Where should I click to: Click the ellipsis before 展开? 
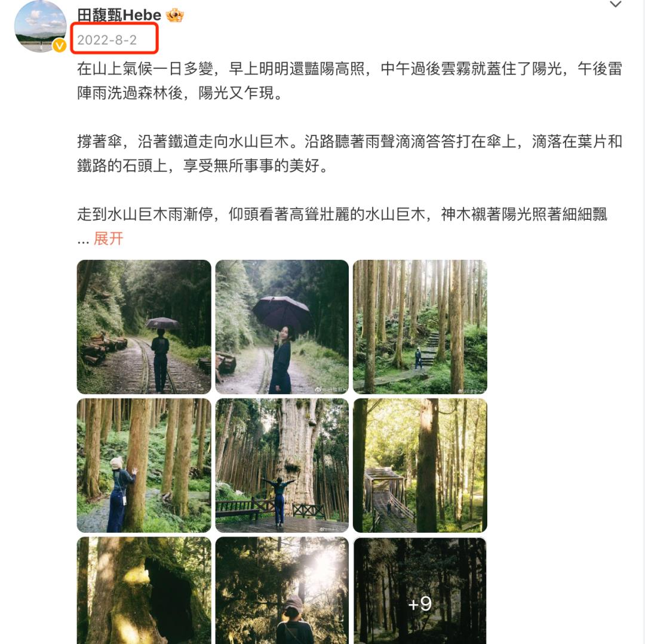tap(83, 241)
